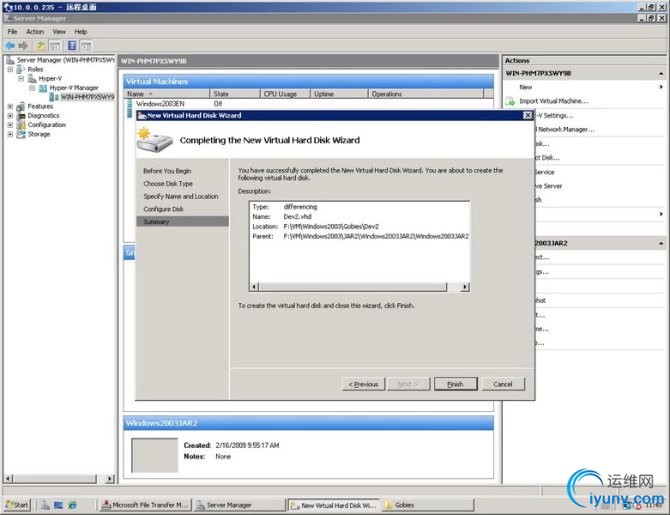Screen dimensions: 670x515
Task: Click the New action in Actions pane
Action: point(526,87)
